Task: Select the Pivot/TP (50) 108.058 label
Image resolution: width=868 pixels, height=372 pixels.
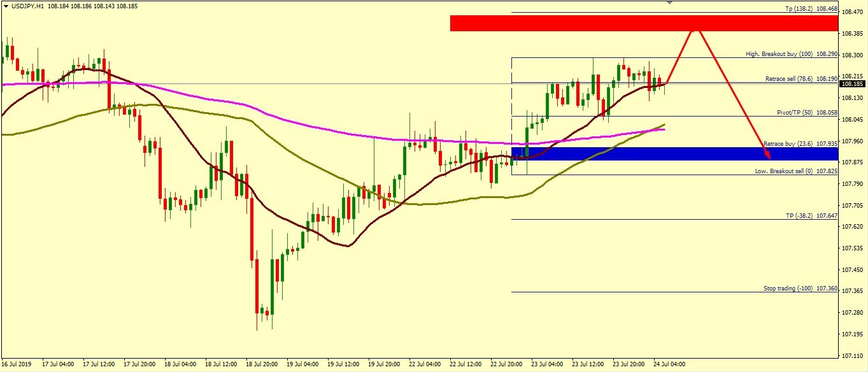Action: [807, 112]
